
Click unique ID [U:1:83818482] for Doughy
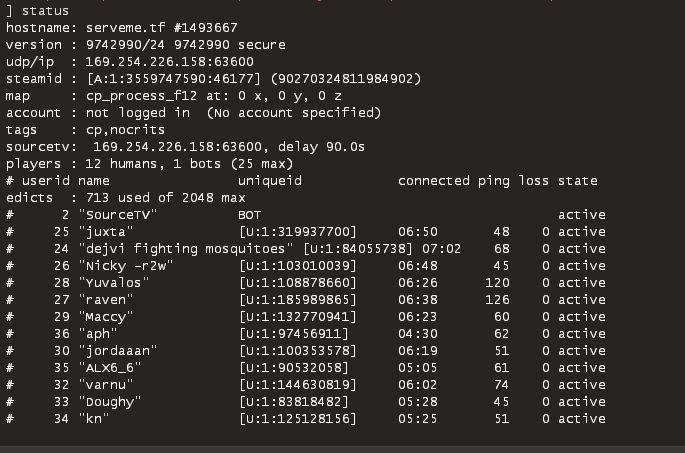click(x=293, y=402)
